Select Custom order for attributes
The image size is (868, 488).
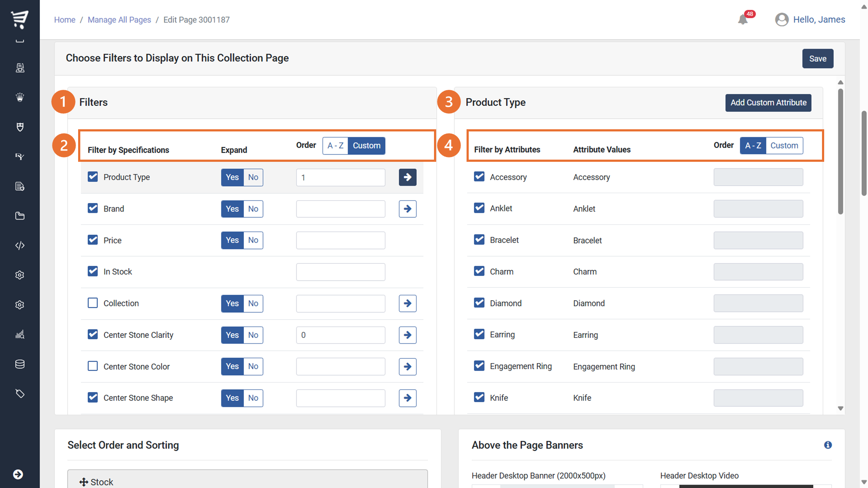(x=784, y=146)
